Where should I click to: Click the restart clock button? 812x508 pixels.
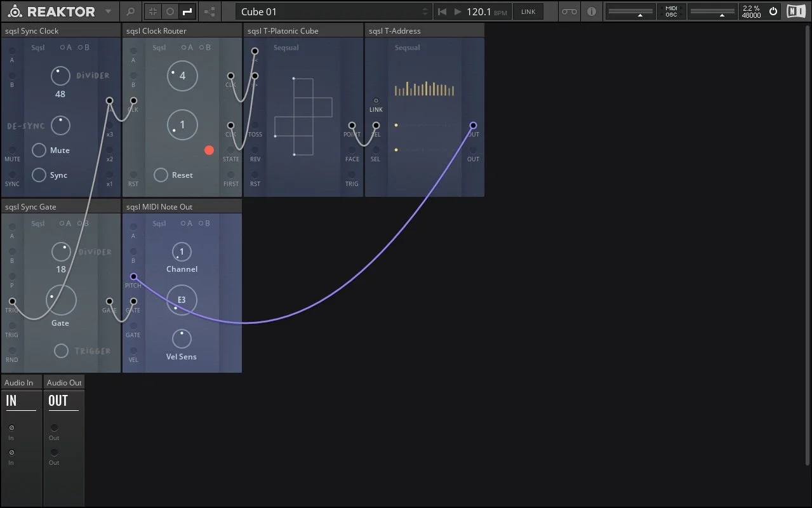tap(443, 11)
